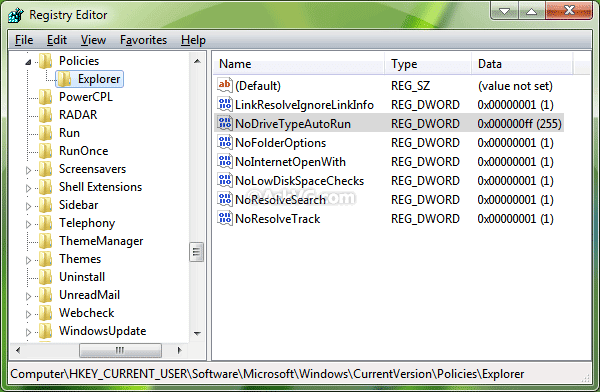Select the NoFolderOptions value name
The height and width of the screenshot is (392, 600).
pos(280,143)
